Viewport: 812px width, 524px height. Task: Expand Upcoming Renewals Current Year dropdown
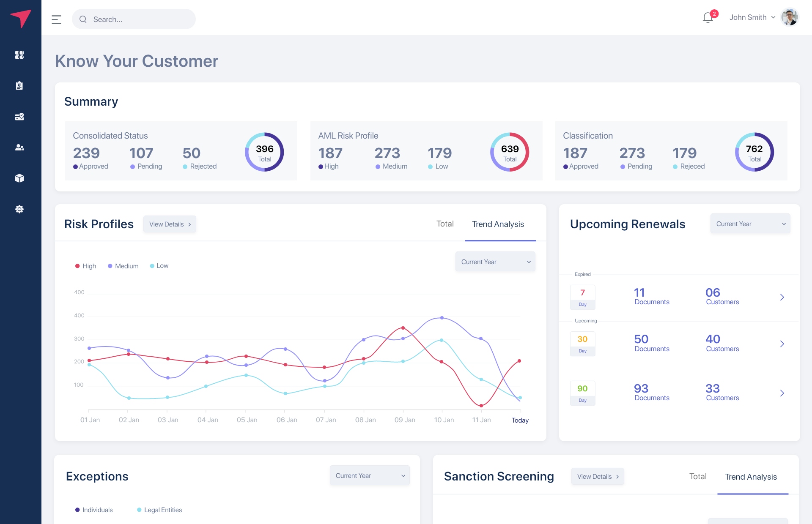tap(750, 224)
